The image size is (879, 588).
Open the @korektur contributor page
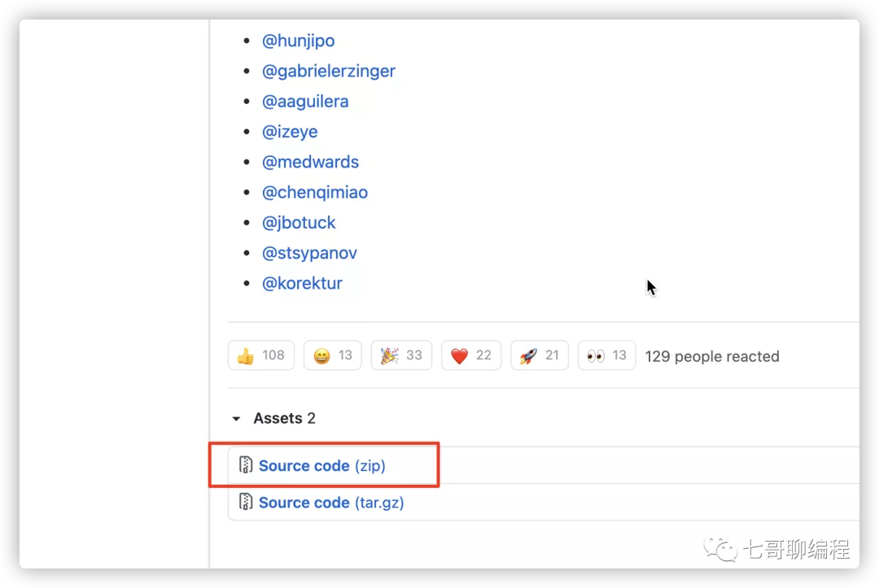pos(302,283)
